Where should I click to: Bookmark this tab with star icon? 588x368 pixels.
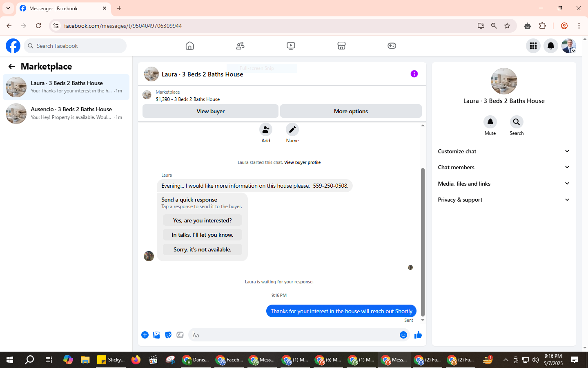point(507,26)
